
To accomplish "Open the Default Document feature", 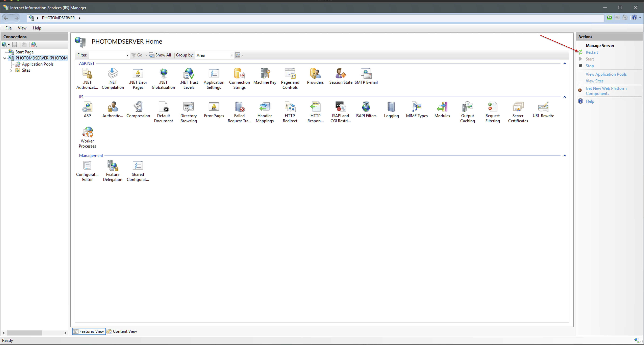I will click(164, 112).
